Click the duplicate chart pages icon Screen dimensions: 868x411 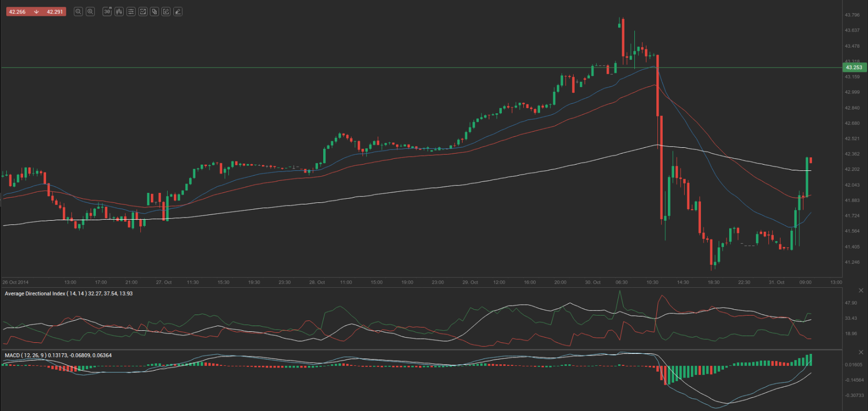[155, 12]
